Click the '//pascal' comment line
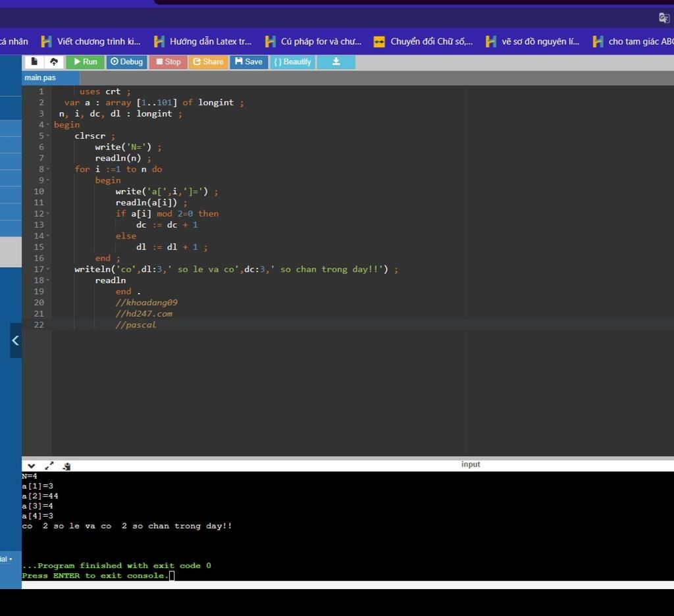 point(136,325)
